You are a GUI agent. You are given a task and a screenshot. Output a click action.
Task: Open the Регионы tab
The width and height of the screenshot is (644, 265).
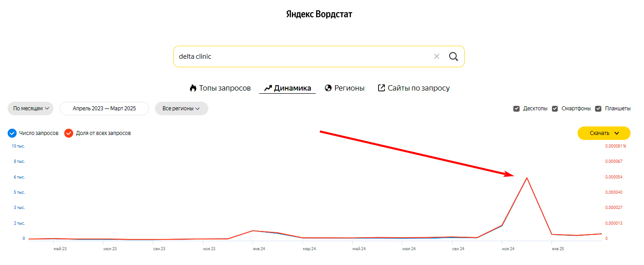click(349, 88)
